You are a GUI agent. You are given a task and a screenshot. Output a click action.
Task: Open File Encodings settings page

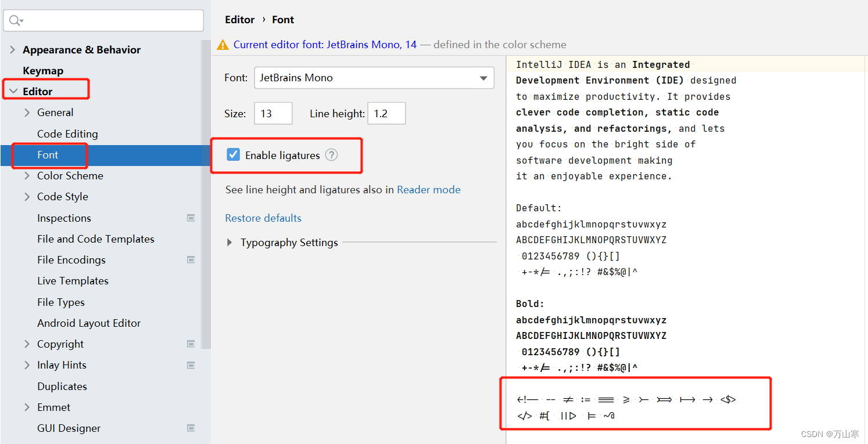pyautogui.click(x=71, y=260)
